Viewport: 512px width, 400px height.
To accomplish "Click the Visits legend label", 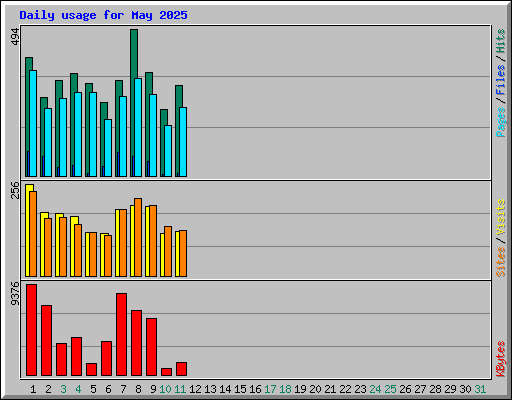I will tap(501, 217).
